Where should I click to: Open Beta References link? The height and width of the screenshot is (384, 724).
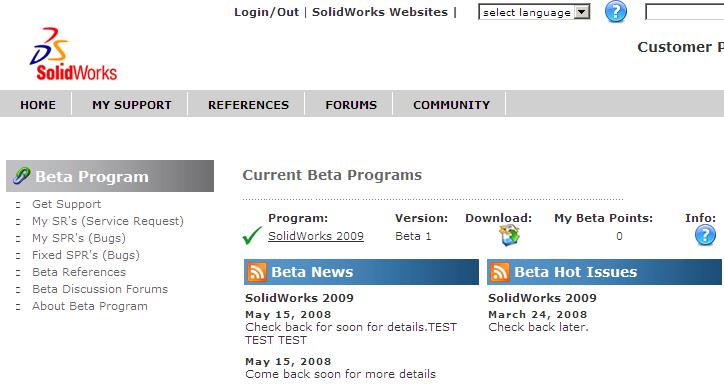pyautogui.click(x=79, y=272)
